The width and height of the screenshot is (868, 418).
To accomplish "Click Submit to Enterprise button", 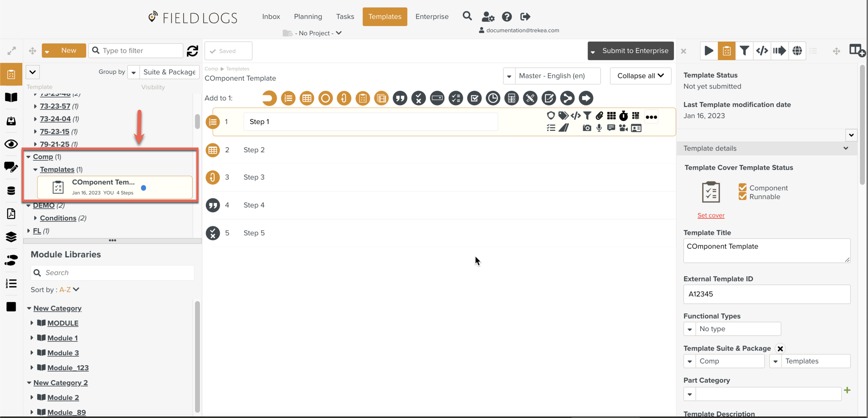I will point(635,51).
